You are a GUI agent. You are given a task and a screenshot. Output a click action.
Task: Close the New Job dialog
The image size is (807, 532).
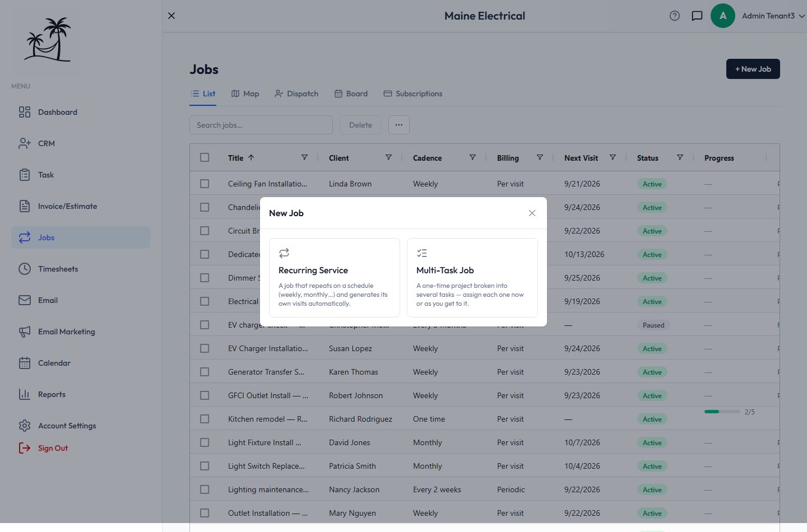point(532,213)
